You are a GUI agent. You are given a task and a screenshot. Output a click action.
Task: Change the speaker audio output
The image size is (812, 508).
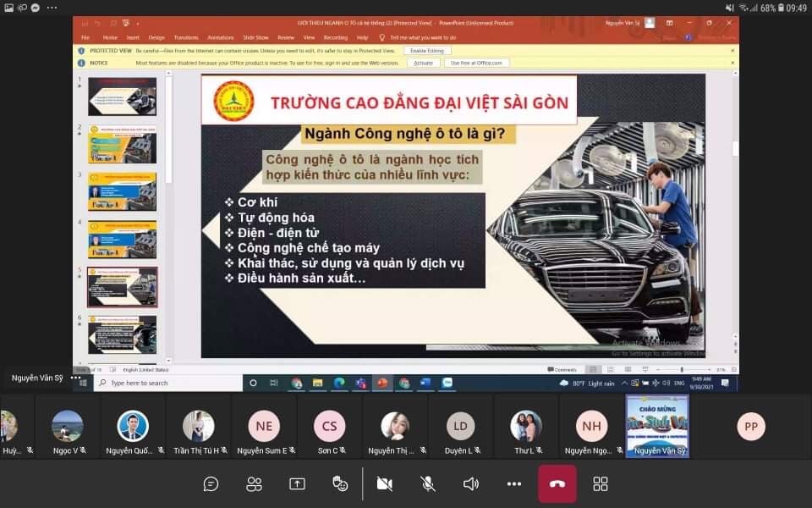pos(471,484)
